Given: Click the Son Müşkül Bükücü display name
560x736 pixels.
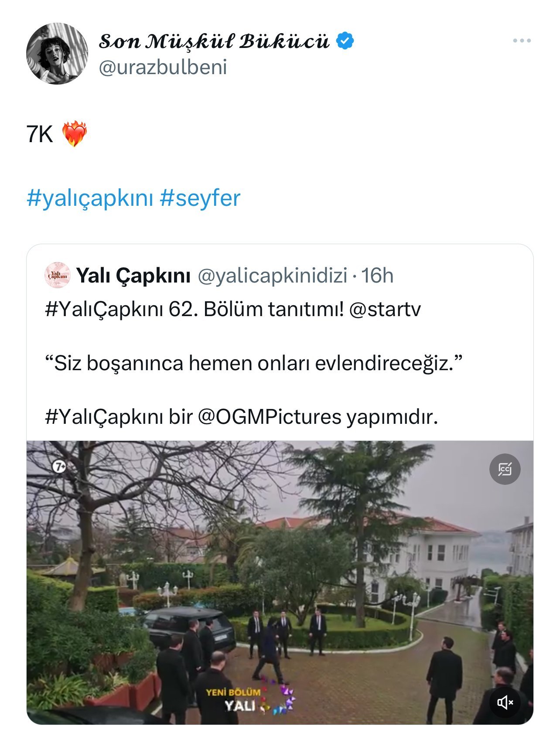Looking at the screenshot, I should click(x=214, y=41).
